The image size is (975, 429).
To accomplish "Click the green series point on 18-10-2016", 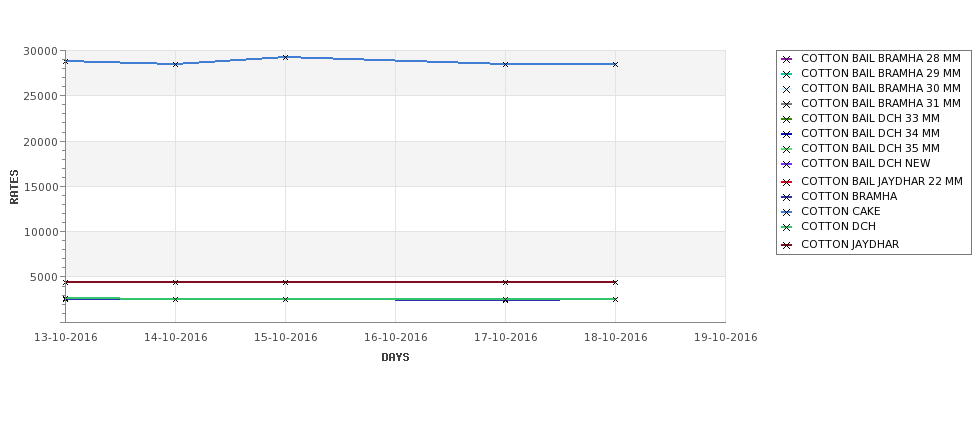I will [615, 299].
